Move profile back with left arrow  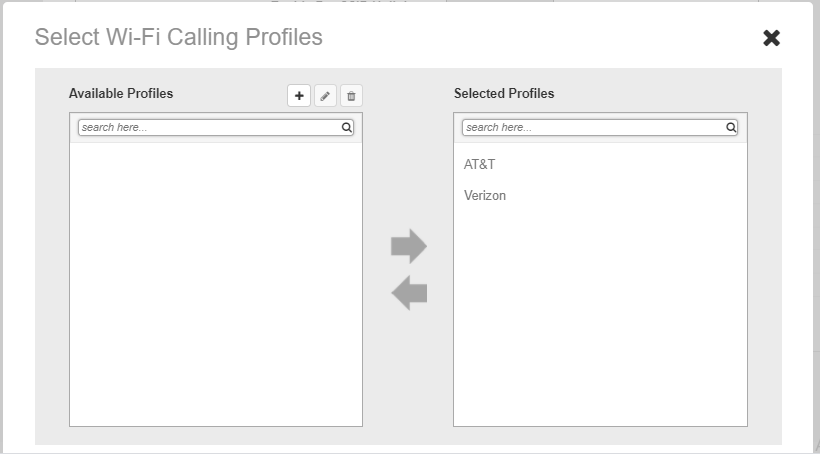[408, 293]
